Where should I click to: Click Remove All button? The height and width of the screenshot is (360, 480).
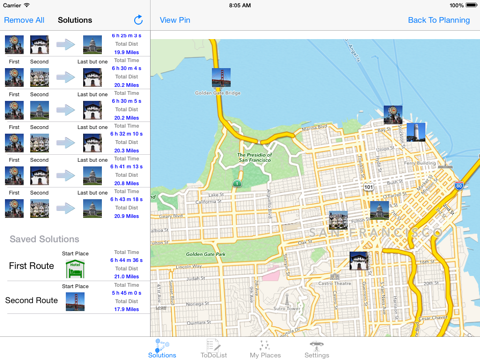click(24, 20)
